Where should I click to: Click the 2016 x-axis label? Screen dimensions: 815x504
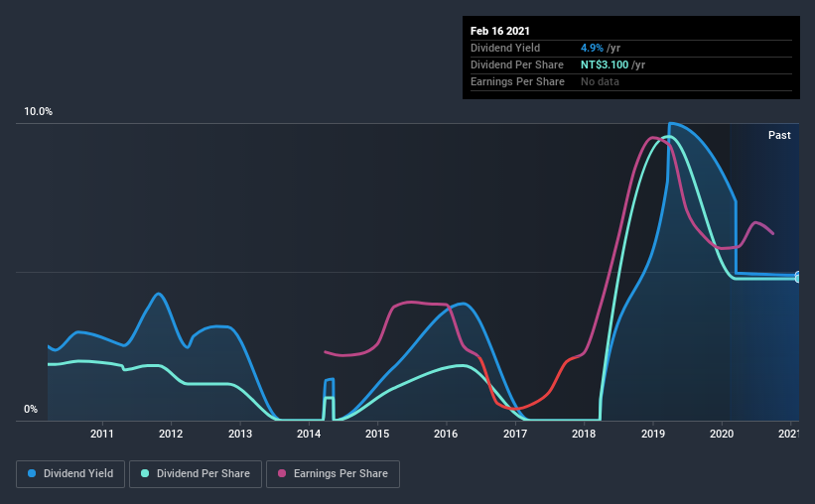pyautogui.click(x=446, y=434)
